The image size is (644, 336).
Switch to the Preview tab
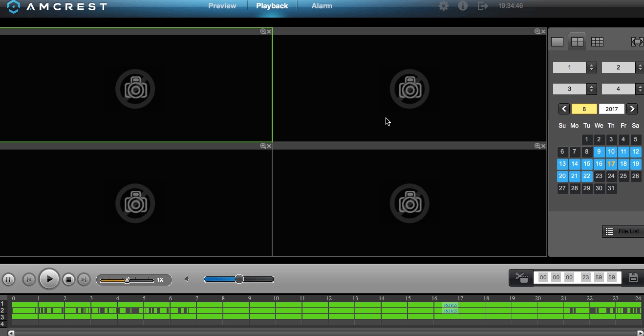[222, 6]
